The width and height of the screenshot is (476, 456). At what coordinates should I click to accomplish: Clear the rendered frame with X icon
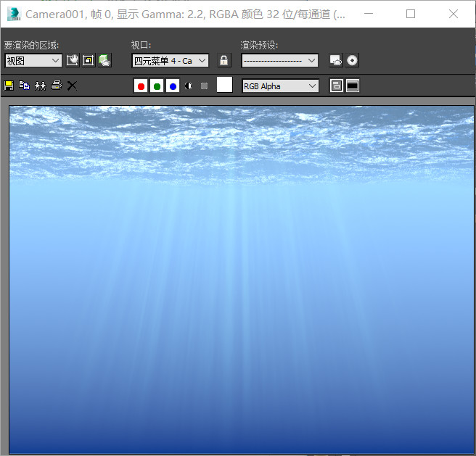[72, 86]
